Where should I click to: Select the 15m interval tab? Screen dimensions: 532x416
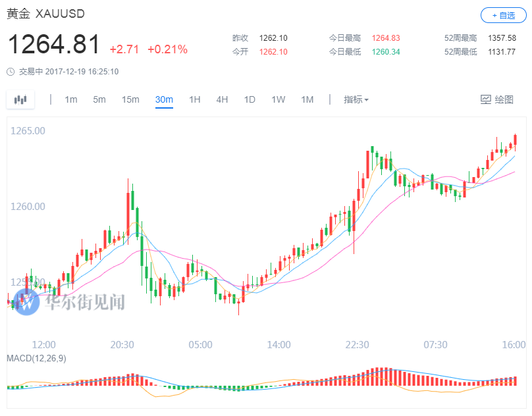click(130, 99)
